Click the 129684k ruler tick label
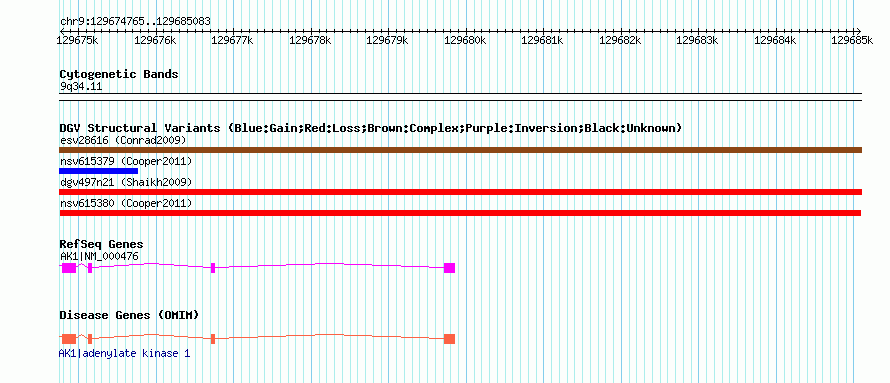 point(775,40)
